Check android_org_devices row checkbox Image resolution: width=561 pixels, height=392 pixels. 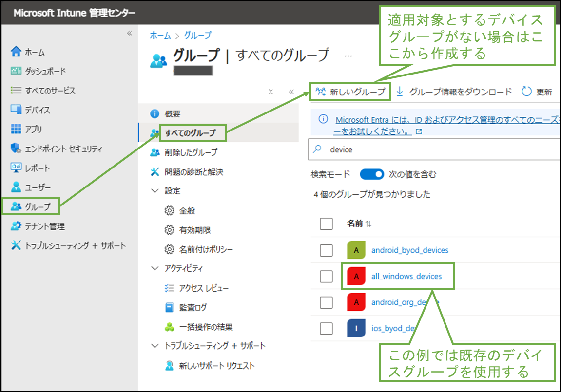pyautogui.click(x=326, y=302)
